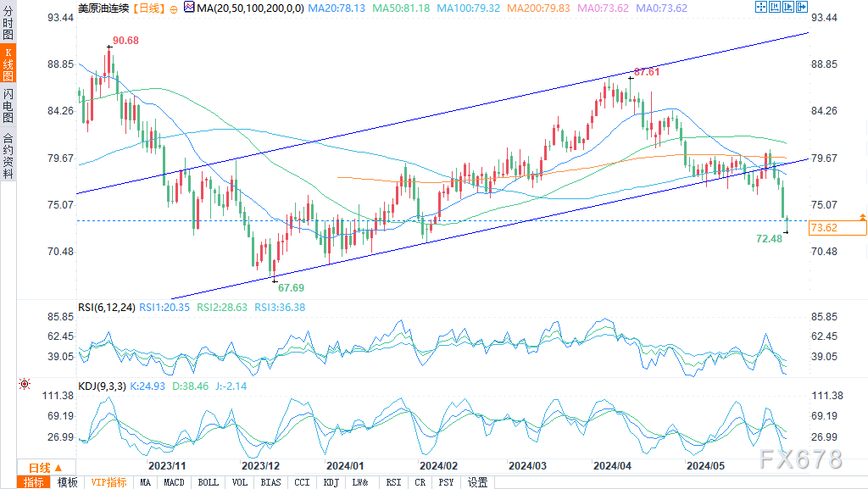Image resolution: width=868 pixels, height=489 pixels.
Task: Toggle the K线图 sidebar view
Action: click(8, 64)
